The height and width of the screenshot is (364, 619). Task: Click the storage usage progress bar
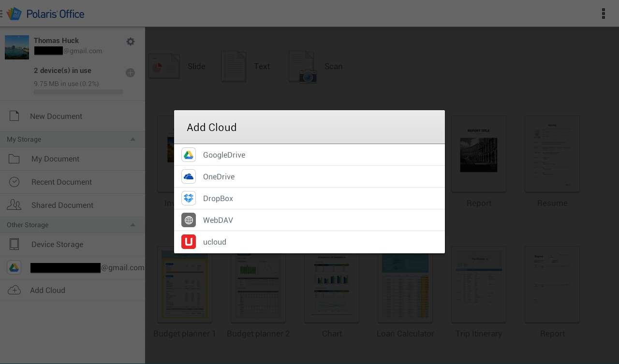[78, 92]
